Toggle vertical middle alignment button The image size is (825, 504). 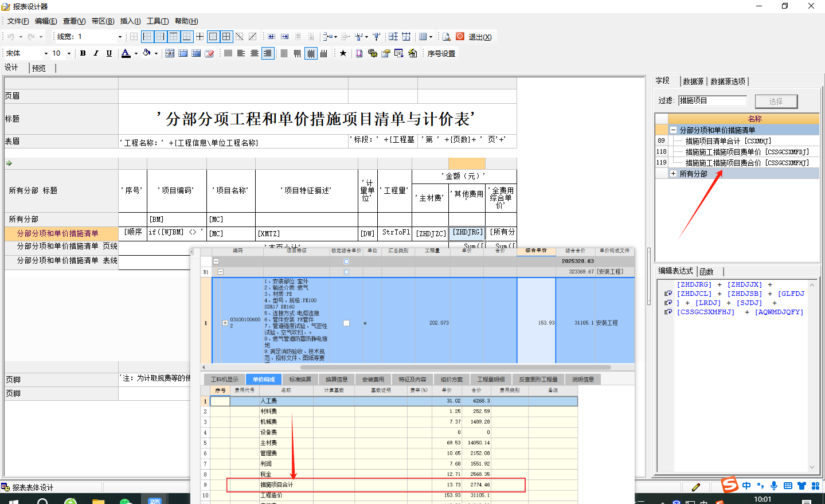click(x=311, y=53)
